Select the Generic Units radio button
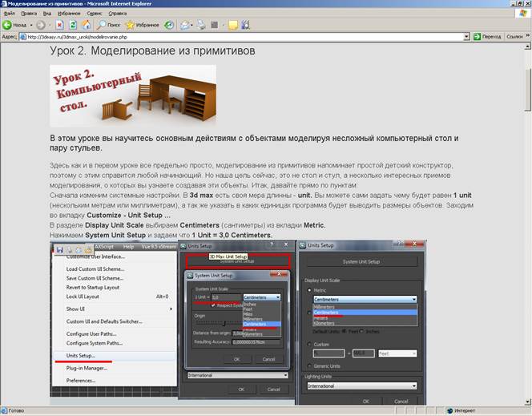The height and width of the screenshot is (416, 532). 309,366
